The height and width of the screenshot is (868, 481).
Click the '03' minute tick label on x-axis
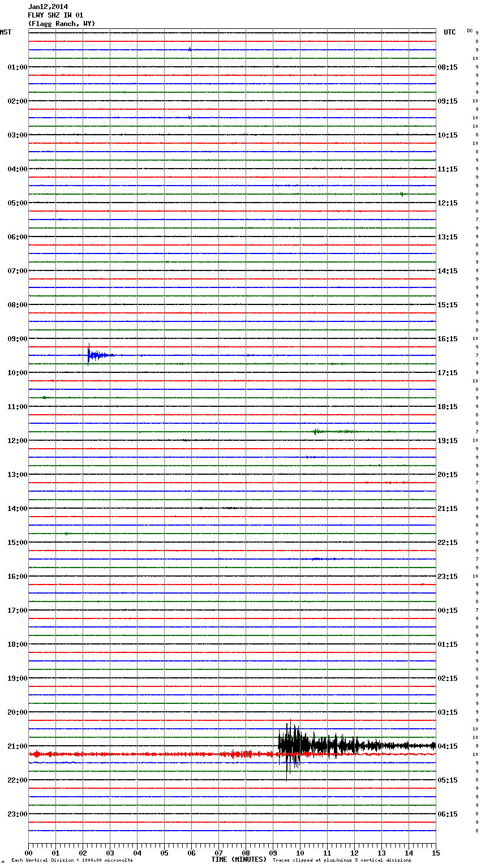(110, 853)
